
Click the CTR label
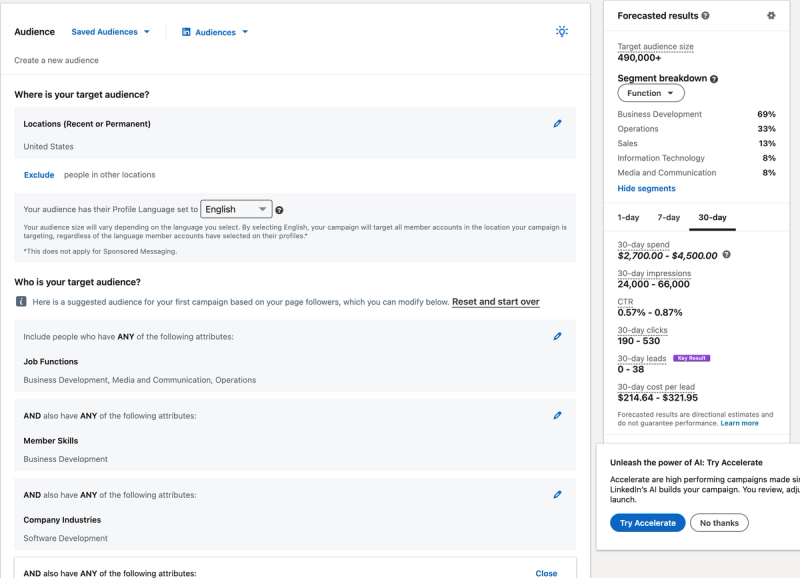[625, 302]
